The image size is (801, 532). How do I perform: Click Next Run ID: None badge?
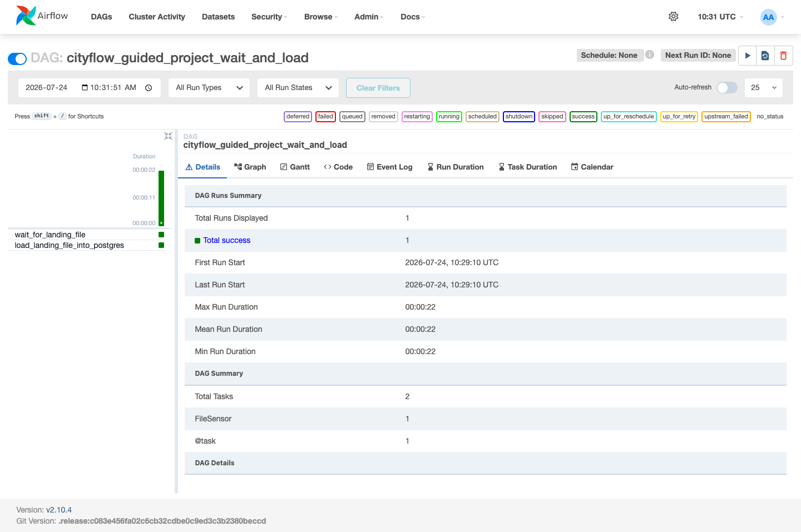tap(698, 55)
